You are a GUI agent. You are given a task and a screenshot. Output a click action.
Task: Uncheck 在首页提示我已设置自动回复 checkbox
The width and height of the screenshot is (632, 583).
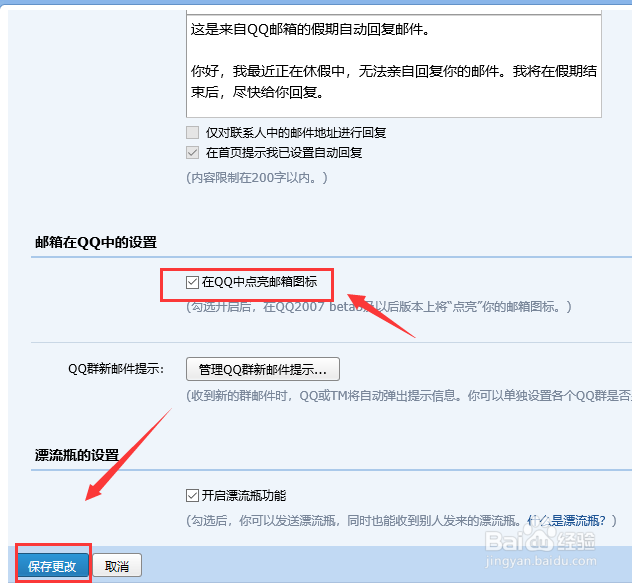tap(192, 152)
